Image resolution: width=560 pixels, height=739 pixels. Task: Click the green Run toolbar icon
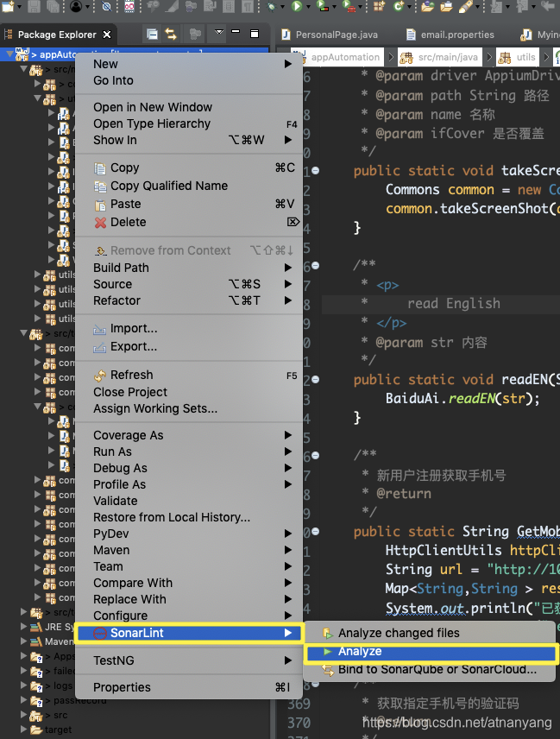tap(297, 6)
